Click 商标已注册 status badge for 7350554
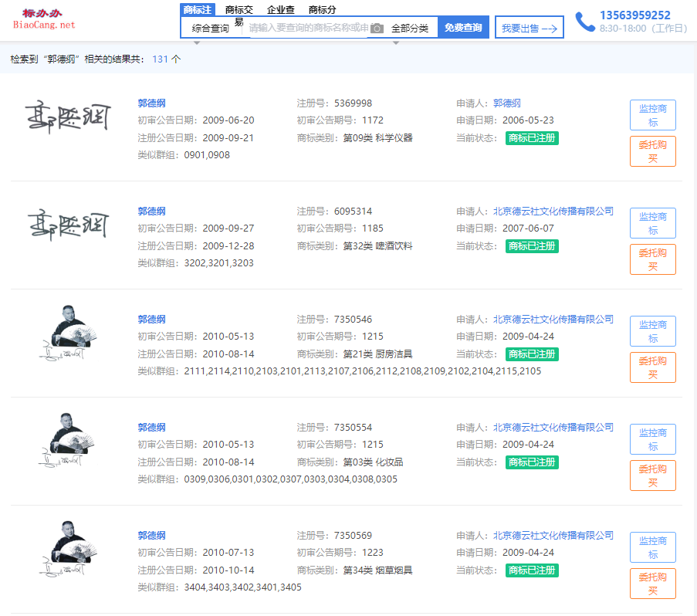This screenshot has height=616, width=697. pos(532,462)
